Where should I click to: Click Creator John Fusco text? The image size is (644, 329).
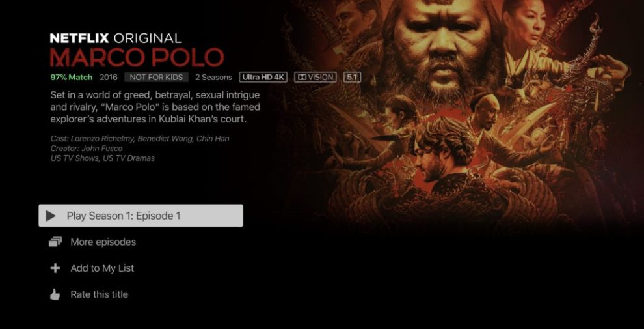87,148
